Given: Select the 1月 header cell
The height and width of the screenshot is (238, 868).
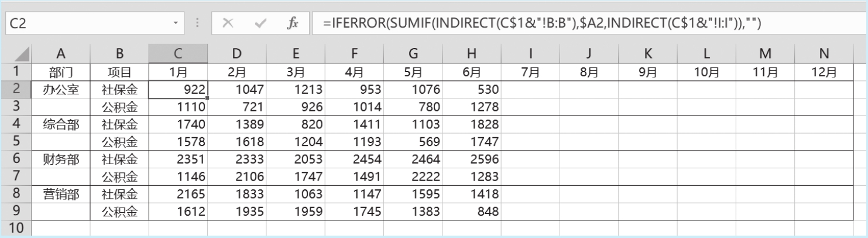Looking at the screenshot, I should point(178,72).
